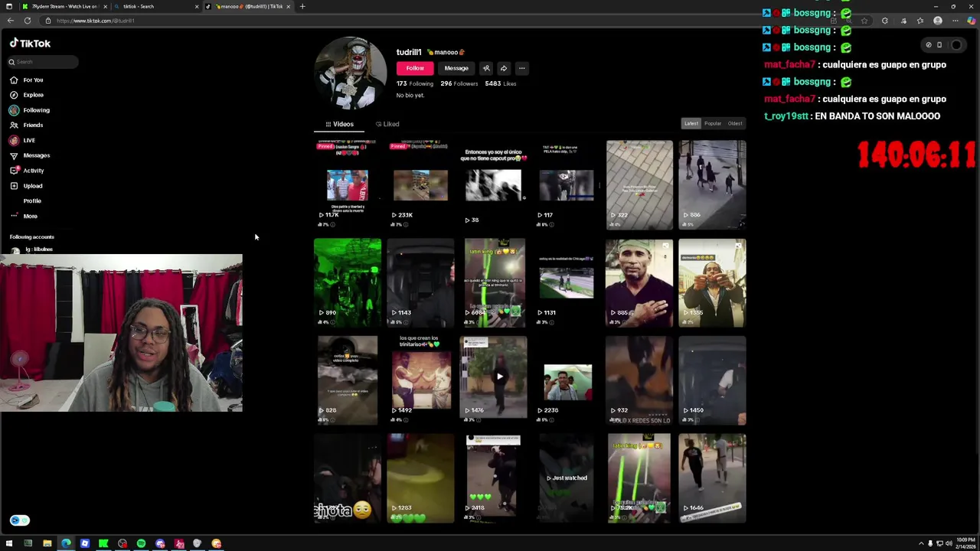Click the browser address bar URL
Screen dimensions: 980x551
pyautogui.click(x=95, y=21)
